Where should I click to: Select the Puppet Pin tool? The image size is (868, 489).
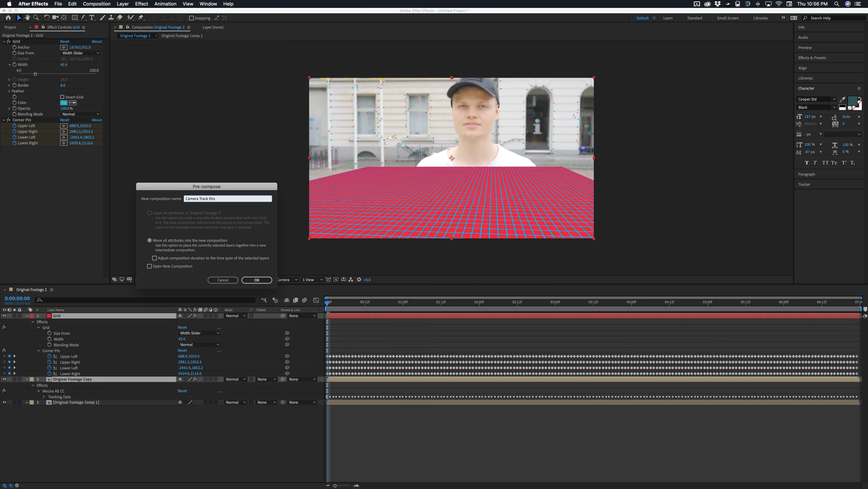(x=141, y=18)
